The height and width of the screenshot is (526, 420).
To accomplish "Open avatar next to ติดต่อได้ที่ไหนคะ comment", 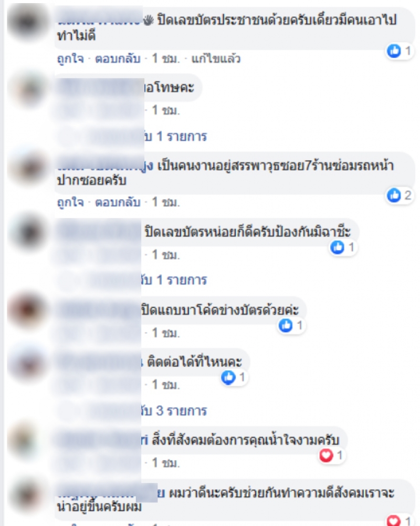I will click(x=28, y=364).
